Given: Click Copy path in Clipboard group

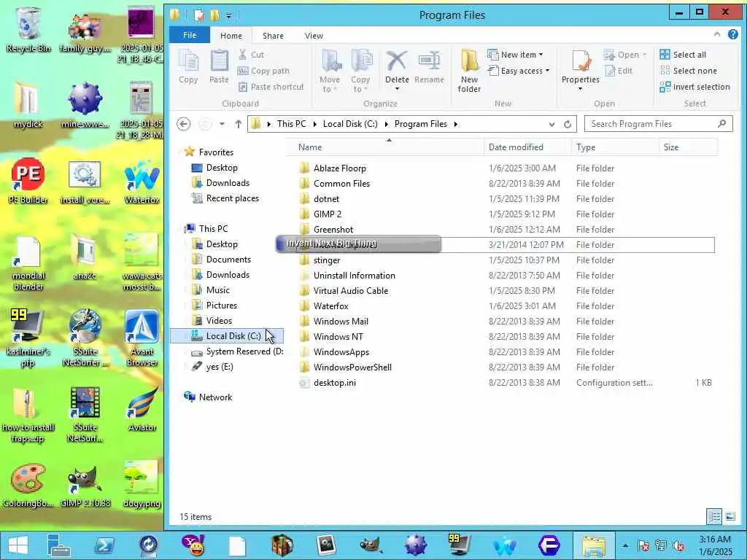Looking at the screenshot, I should point(263,71).
